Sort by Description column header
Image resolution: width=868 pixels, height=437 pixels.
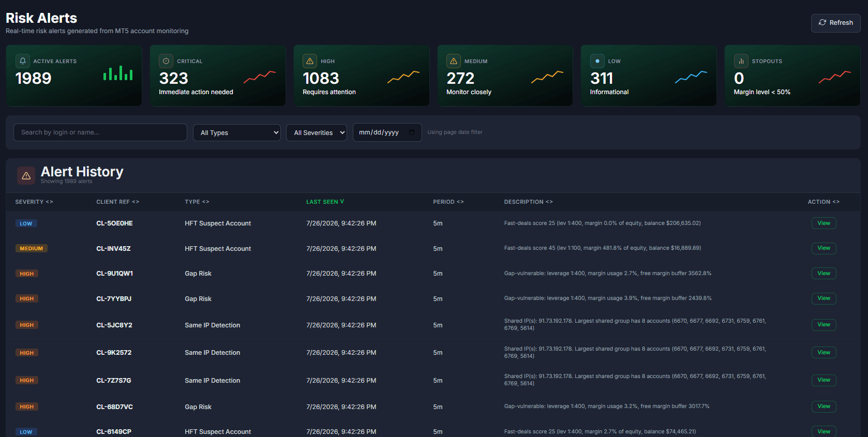tap(528, 202)
